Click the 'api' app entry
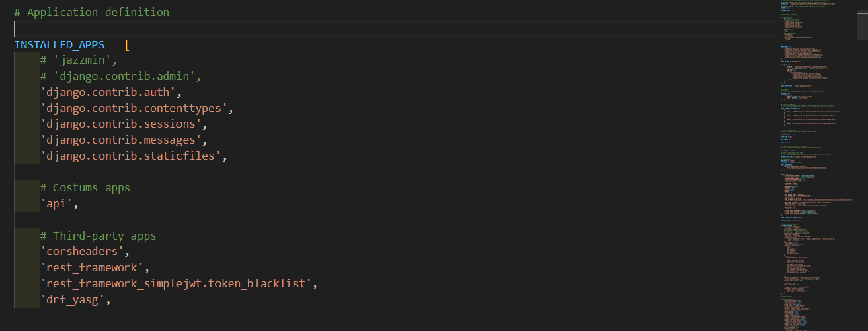Screen dimensions: 868x331 coord(56,204)
